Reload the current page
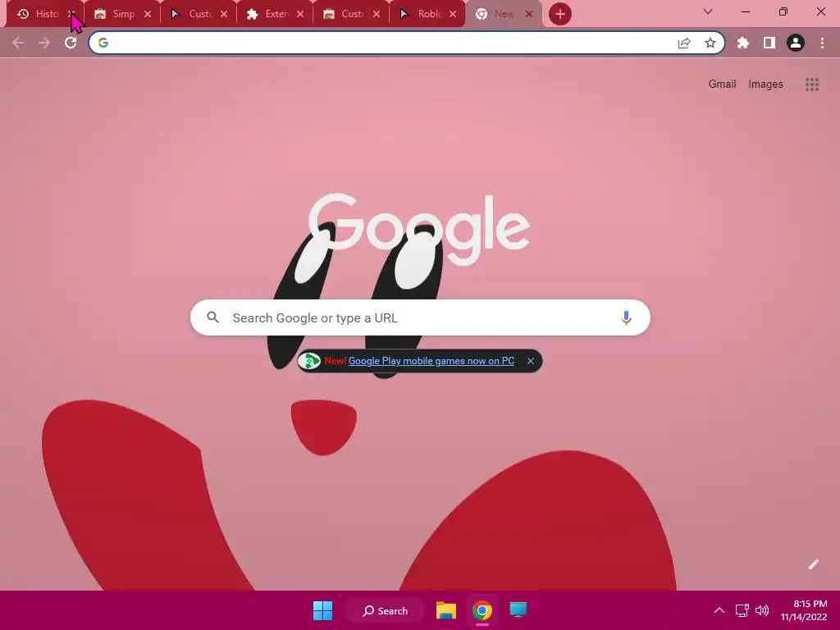This screenshot has height=630, width=840. [x=71, y=43]
